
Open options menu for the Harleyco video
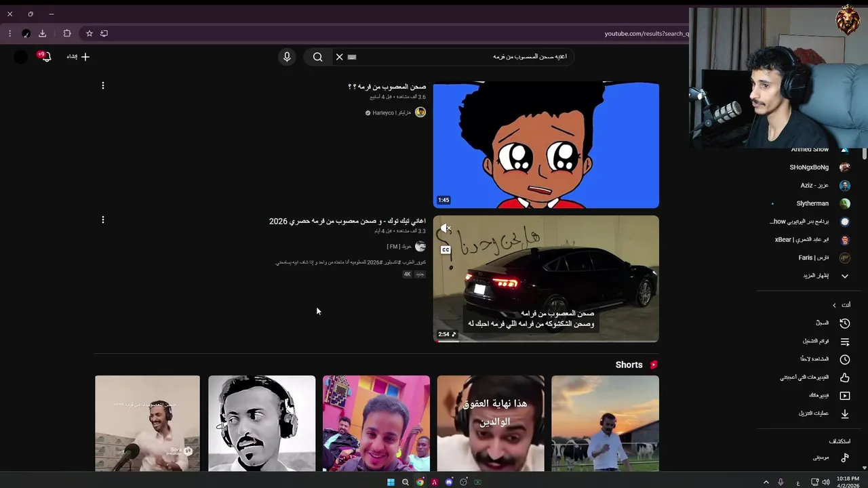(x=103, y=85)
